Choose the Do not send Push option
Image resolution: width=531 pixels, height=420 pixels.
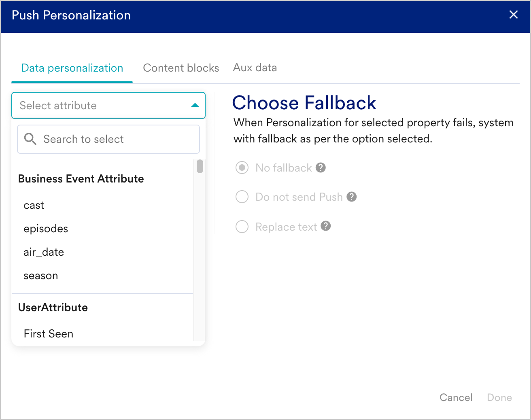[242, 197]
